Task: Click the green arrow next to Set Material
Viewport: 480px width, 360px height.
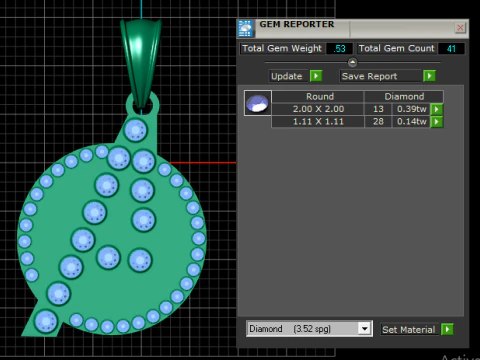Action: tap(447, 329)
